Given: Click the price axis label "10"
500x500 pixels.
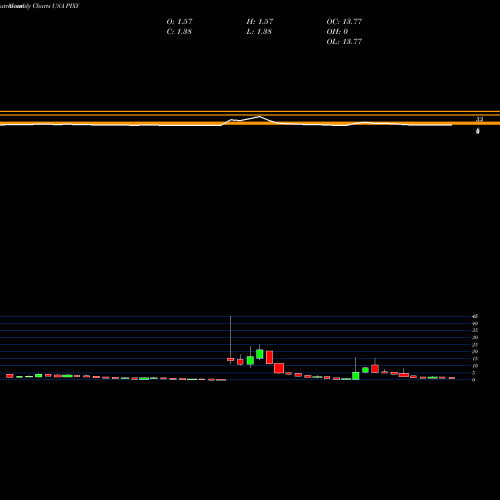Looking at the screenshot, I should [475, 366].
